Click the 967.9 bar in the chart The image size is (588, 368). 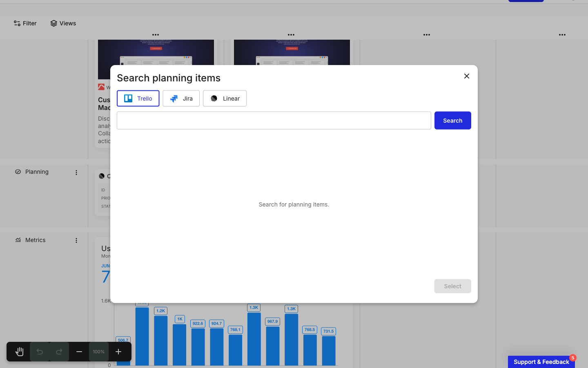(273, 346)
